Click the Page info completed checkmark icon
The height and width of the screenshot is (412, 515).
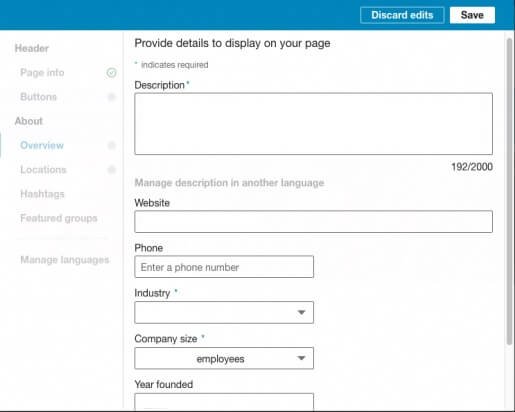111,72
